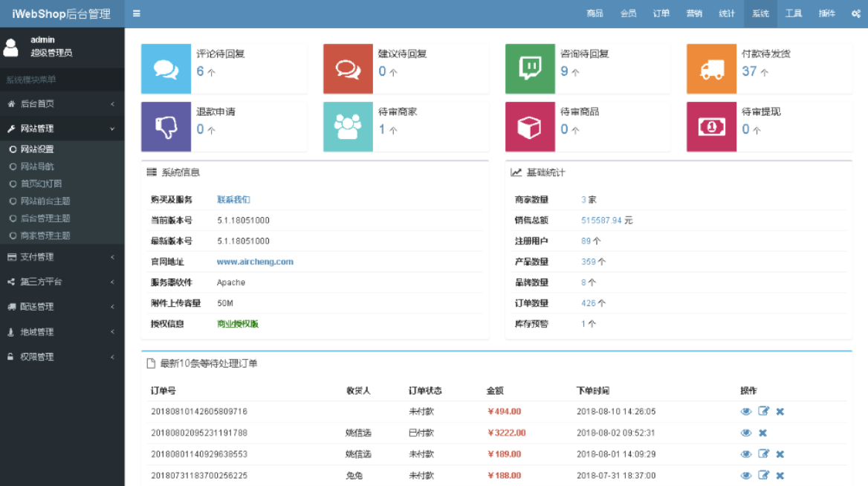
Task: Click the green 商业授权版 license link
Action: (x=238, y=324)
